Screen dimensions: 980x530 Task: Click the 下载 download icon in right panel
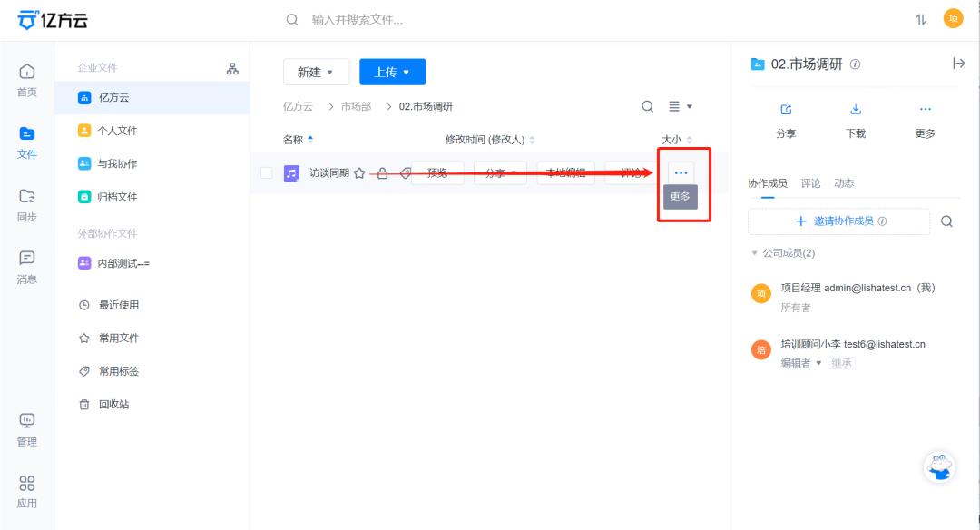click(855, 108)
